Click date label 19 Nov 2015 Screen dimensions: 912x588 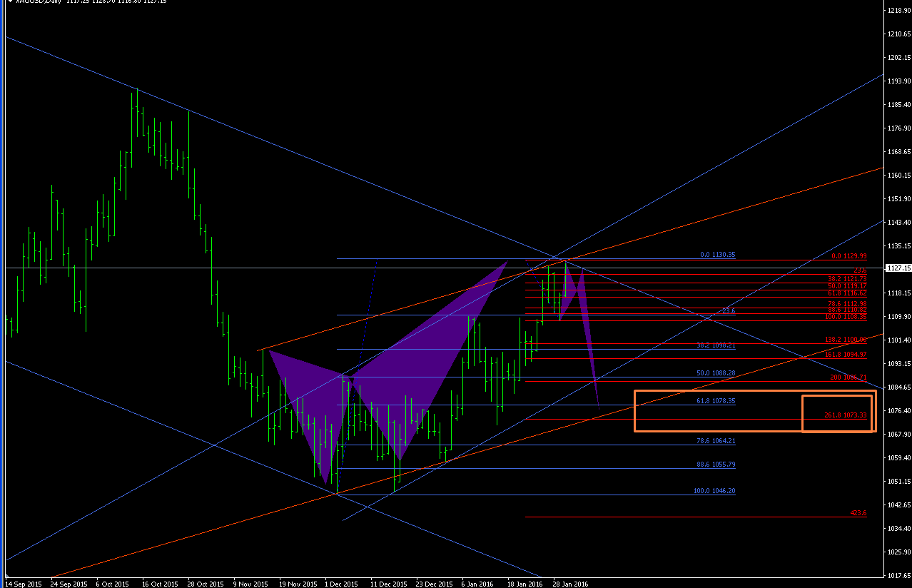tap(297, 584)
